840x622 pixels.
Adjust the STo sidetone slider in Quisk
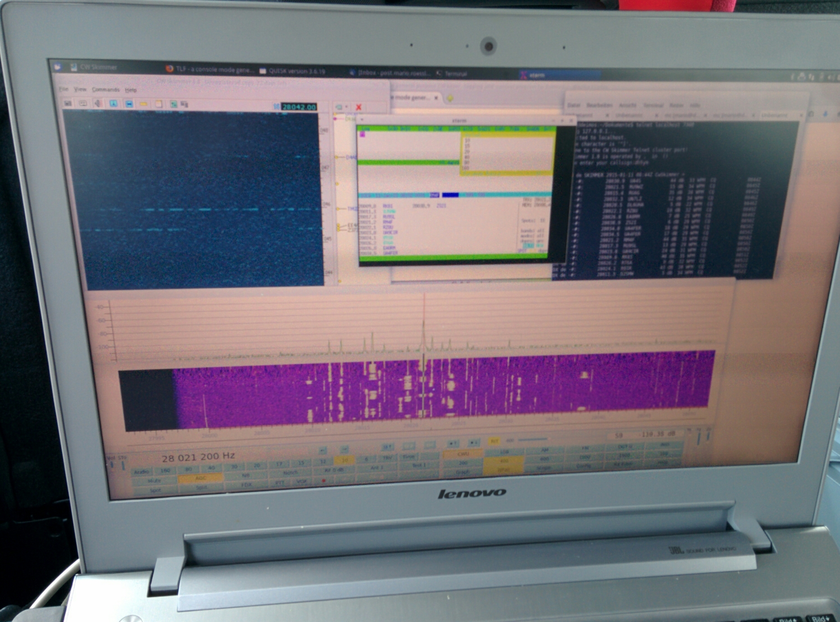[123, 465]
